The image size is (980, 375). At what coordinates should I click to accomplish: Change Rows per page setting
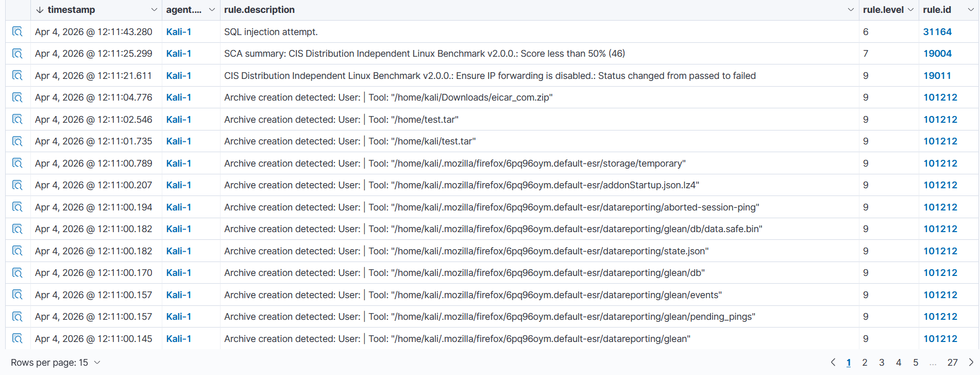pos(55,363)
